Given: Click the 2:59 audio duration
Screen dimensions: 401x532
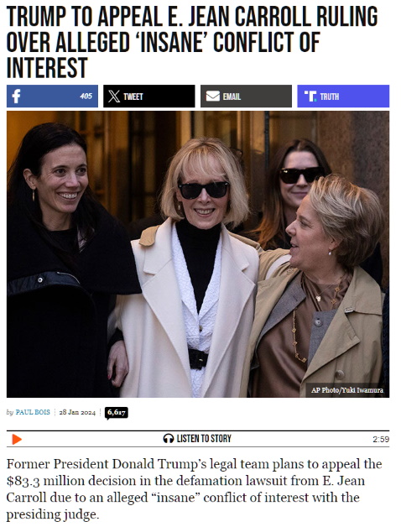Looking at the screenshot, I should click(x=381, y=440).
